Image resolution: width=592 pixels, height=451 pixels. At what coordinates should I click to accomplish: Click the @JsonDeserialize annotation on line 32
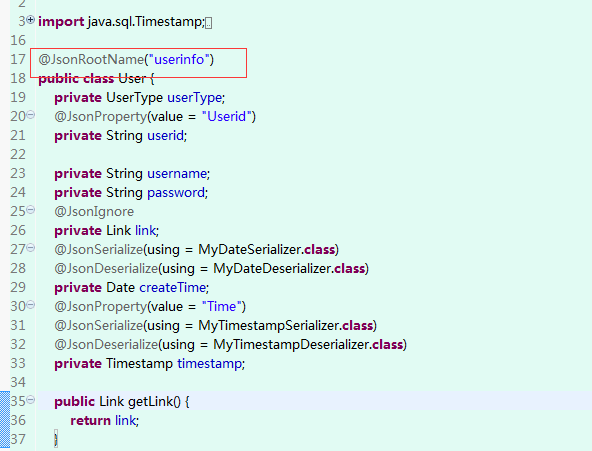click(106, 345)
